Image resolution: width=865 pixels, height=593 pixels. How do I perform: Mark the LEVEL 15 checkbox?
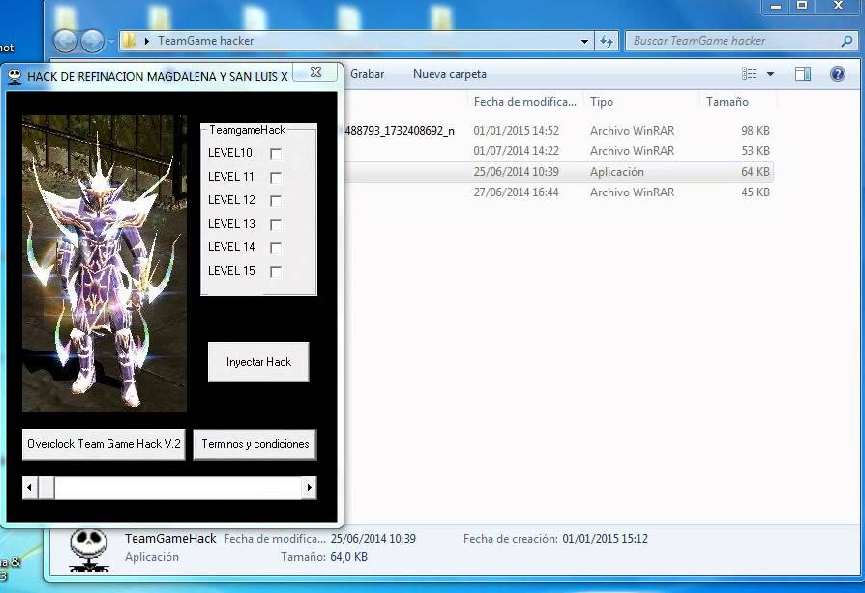tap(276, 271)
